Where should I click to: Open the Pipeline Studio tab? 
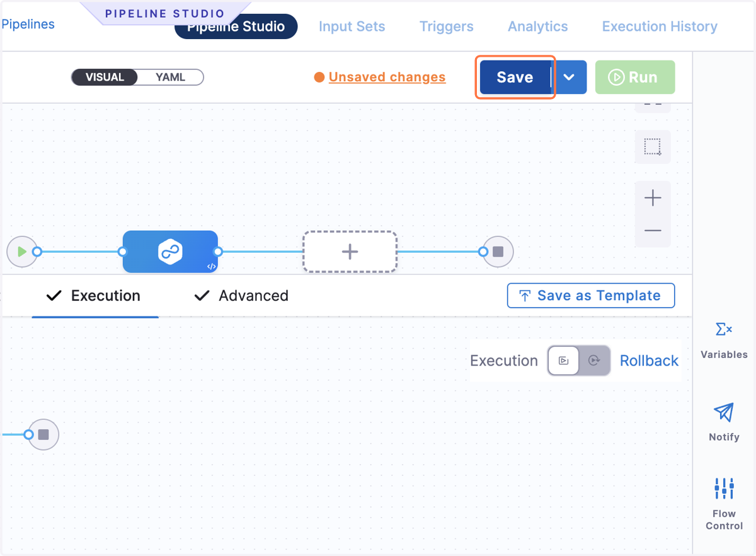pyautogui.click(x=236, y=26)
